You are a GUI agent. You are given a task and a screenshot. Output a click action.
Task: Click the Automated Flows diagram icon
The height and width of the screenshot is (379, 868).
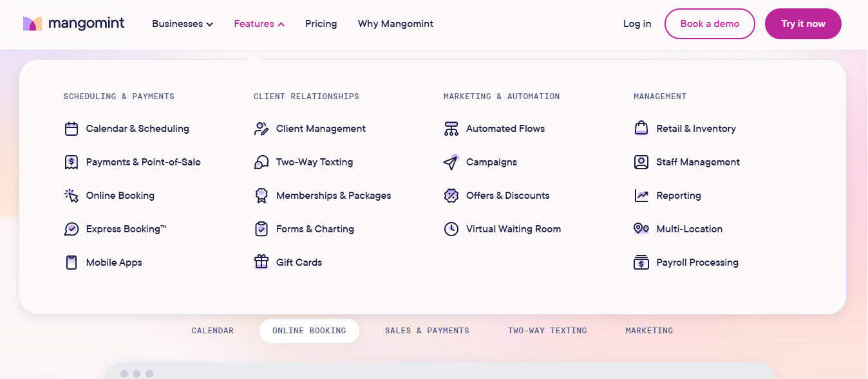coord(451,129)
